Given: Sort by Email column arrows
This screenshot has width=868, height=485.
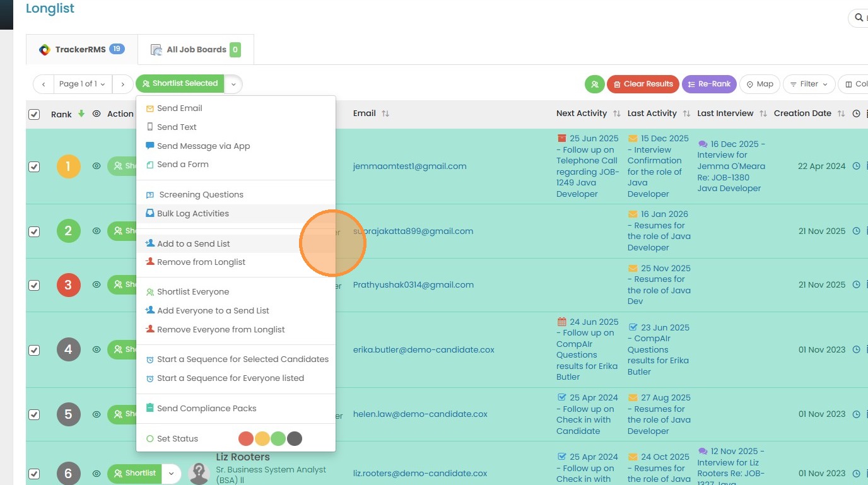Looking at the screenshot, I should pos(385,114).
